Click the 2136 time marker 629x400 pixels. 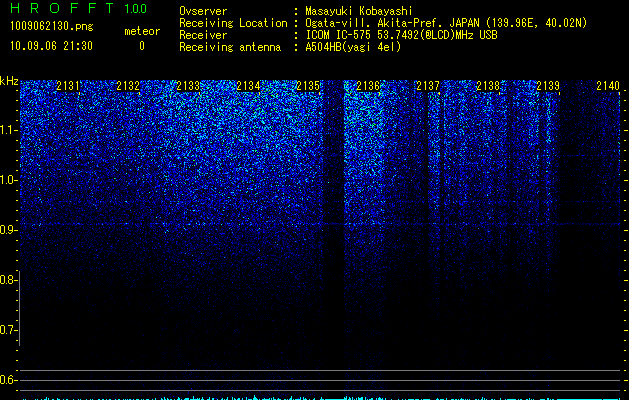(368, 86)
